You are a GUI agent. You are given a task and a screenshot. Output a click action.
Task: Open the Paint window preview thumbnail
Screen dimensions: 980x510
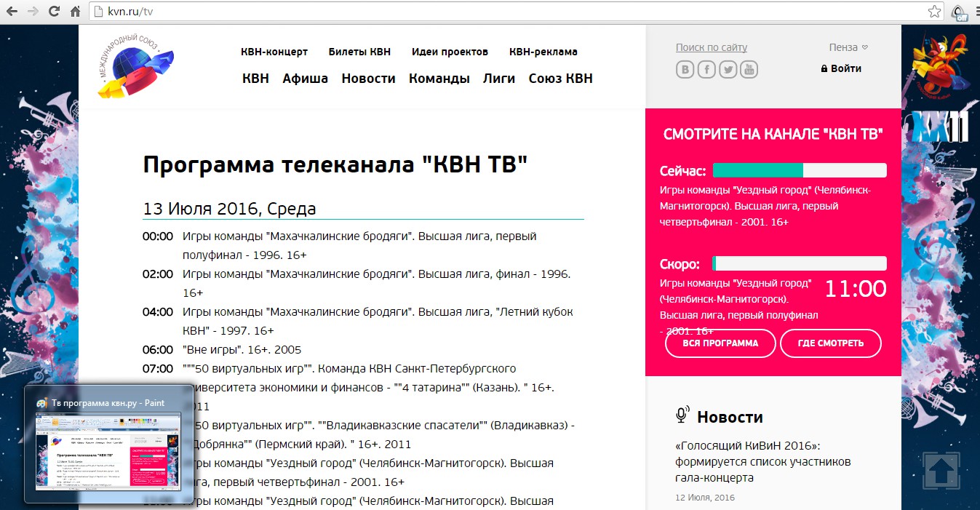[108, 452]
